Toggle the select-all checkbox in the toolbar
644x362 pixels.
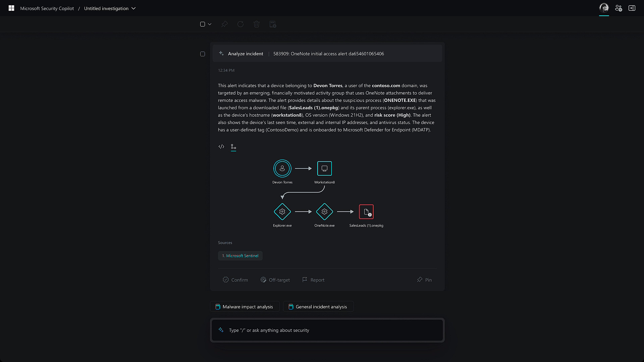(202, 24)
